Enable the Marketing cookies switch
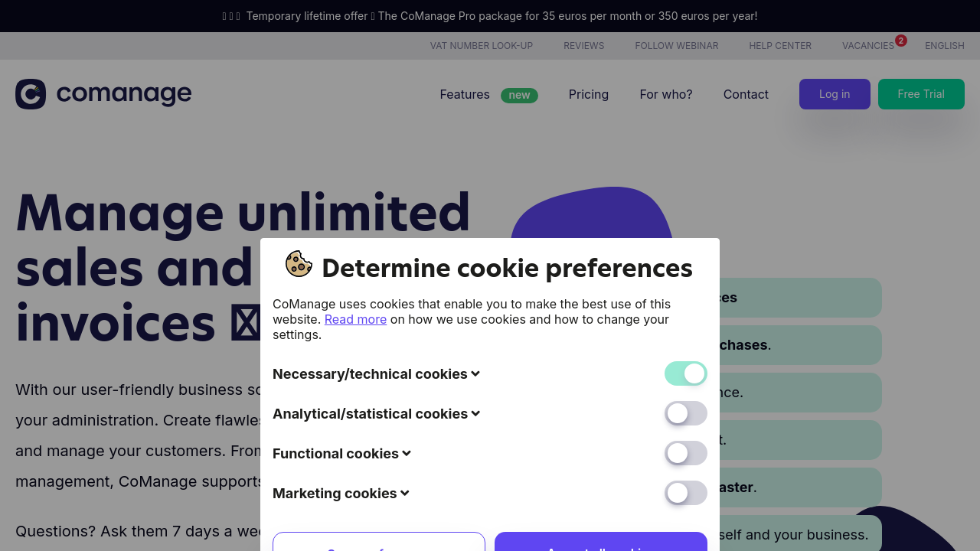 pos(685,493)
